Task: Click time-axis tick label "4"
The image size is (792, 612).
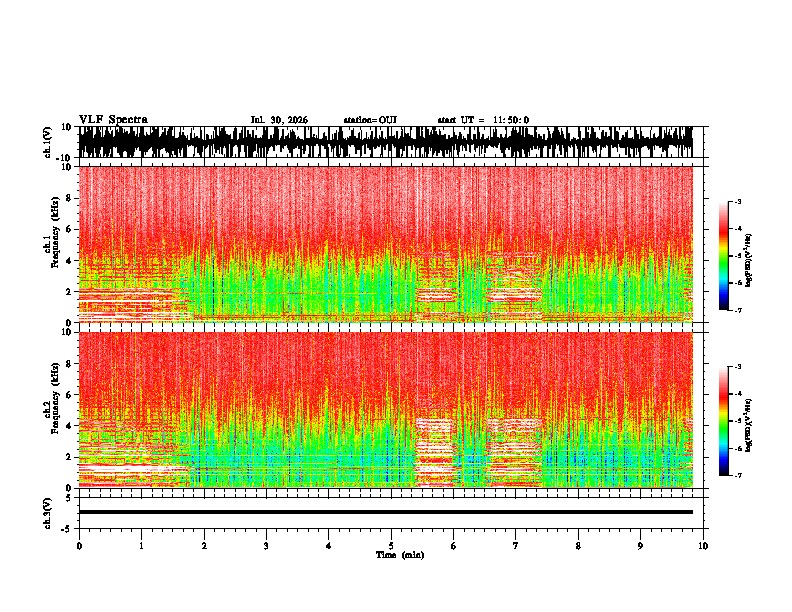Action: pyautogui.click(x=329, y=546)
